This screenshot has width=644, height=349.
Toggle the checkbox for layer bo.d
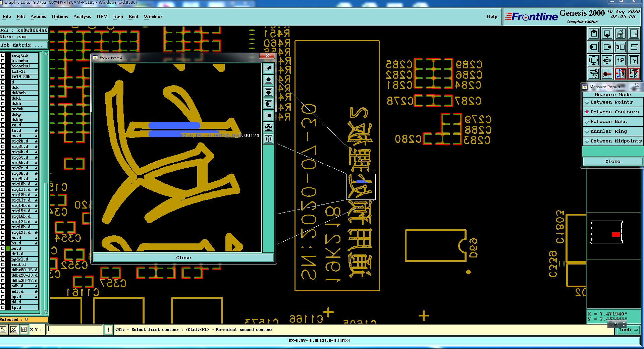3,248
